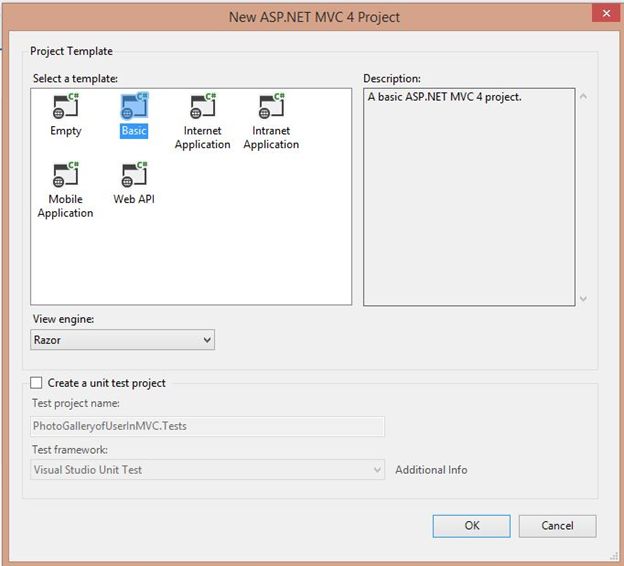Click the 'A basic ASP.NET MVC 4 project.' description text
The image size is (624, 566).
click(x=445, y=97)
